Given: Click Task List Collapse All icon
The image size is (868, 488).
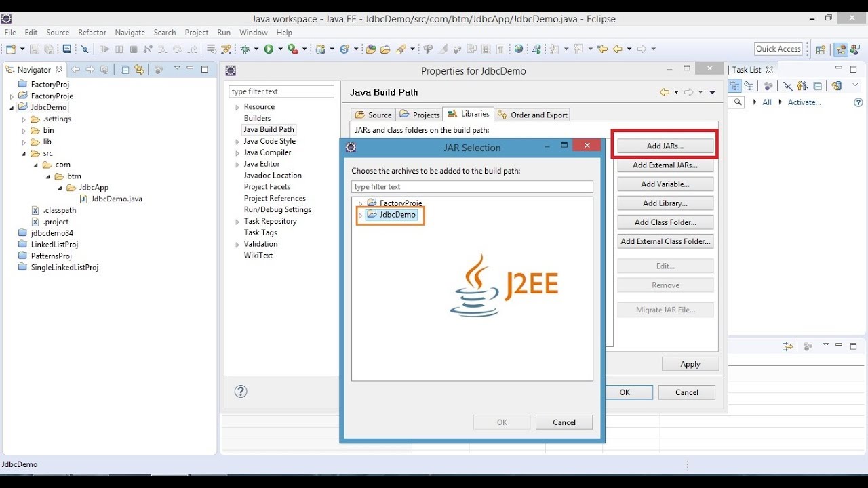Looking at the screenshot, I should [x=818, y=85].
